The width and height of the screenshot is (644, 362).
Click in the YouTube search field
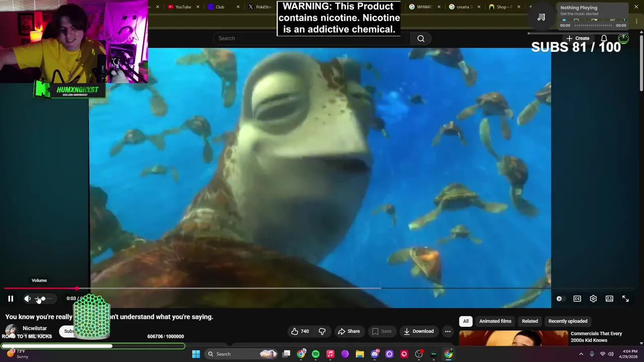[x=311, y=38]
